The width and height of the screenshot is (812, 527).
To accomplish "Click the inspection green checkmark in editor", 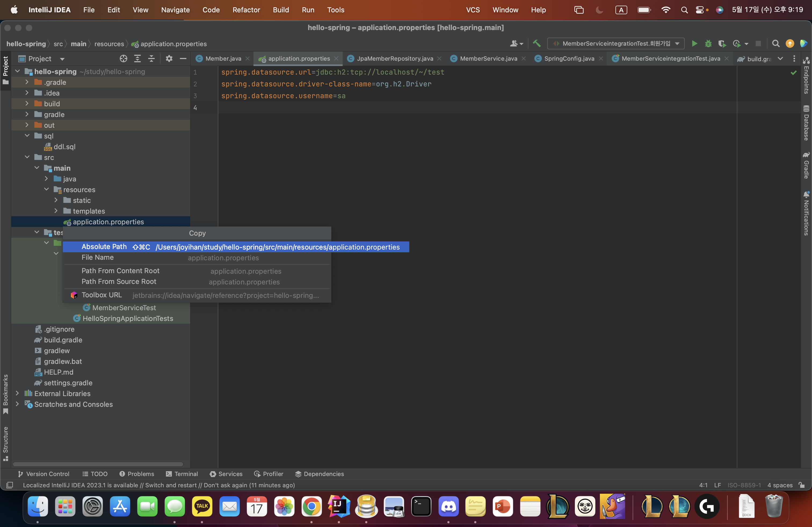I will 793,73.
